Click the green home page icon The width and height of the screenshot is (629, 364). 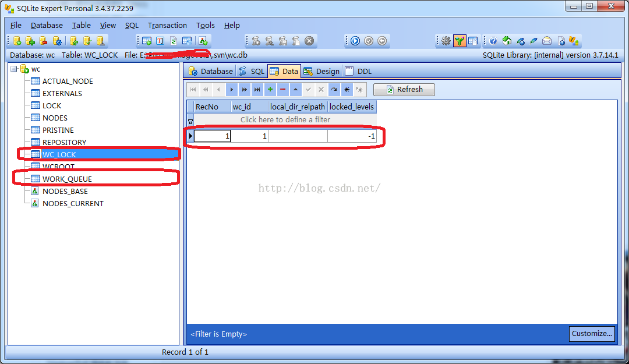(x=507, y=41)
